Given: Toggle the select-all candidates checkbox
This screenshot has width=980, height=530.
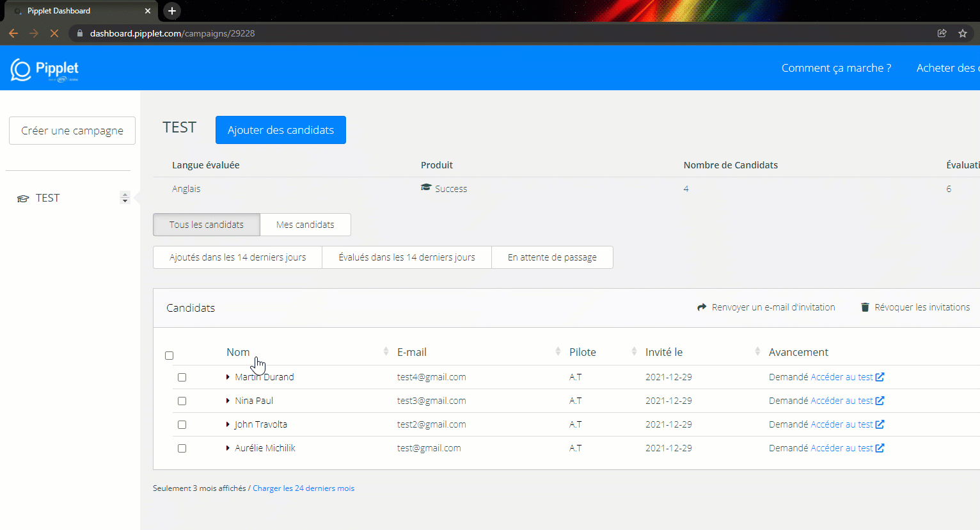Looking at the screenshot, I should 170,355.
